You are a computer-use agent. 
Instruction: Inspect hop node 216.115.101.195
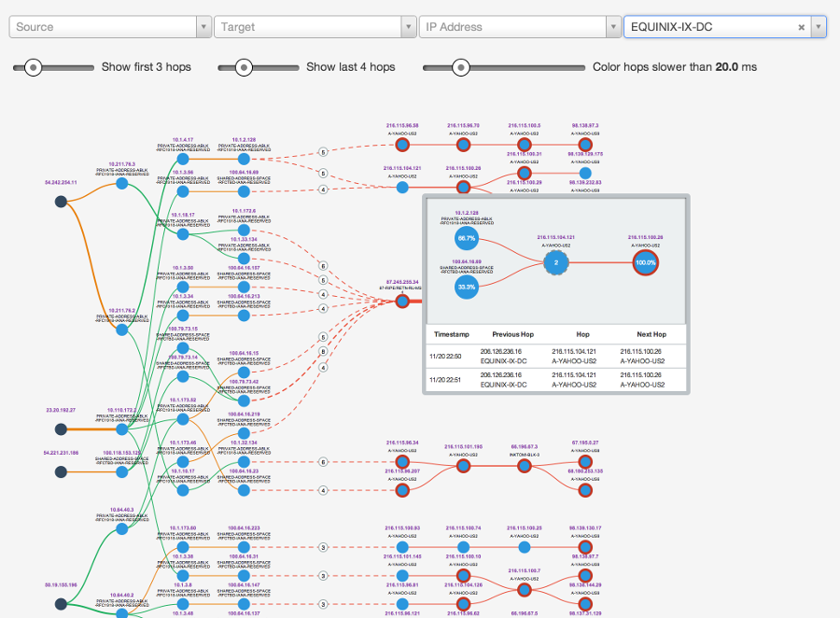point(463,466)
